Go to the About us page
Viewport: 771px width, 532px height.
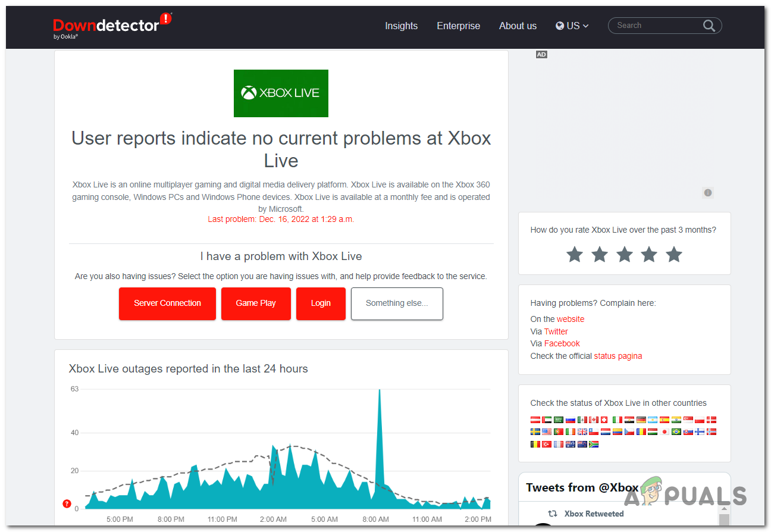tap(518, 26)
